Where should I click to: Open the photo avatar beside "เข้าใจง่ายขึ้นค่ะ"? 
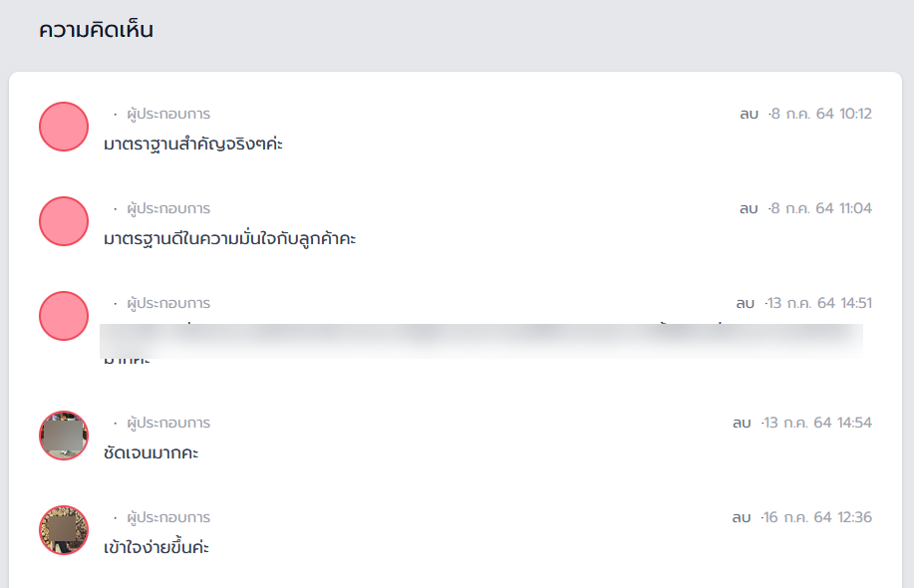(x=64, y=530)
